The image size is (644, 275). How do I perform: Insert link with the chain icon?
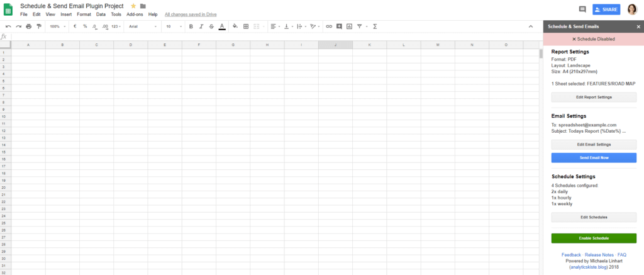tap(329, 26)
